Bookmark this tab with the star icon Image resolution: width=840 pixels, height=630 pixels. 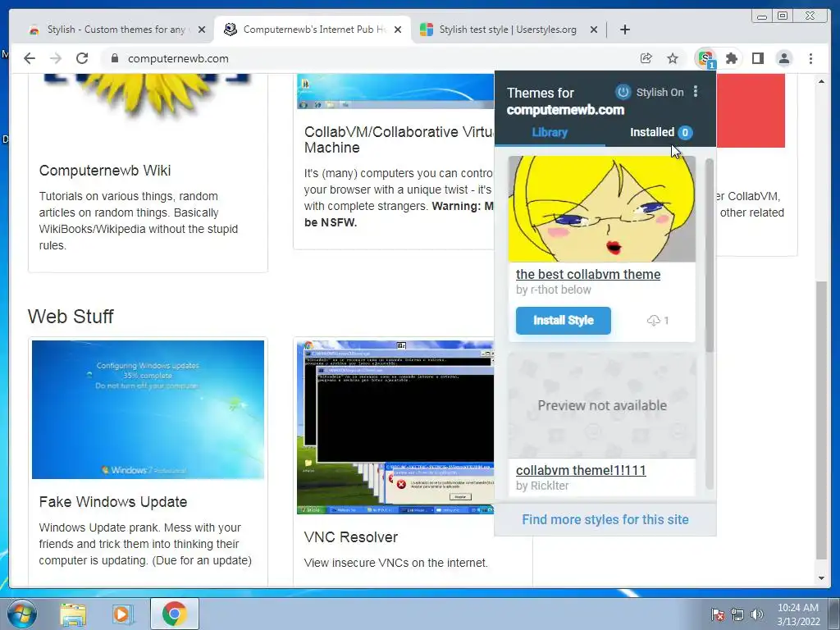pyautogui.click(x=673, y=58)
